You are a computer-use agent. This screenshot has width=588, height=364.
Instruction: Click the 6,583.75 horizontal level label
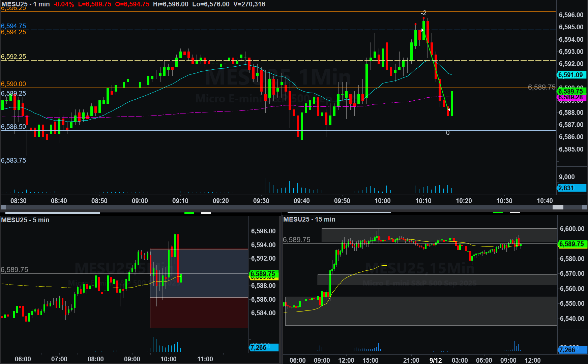point(13,160)
